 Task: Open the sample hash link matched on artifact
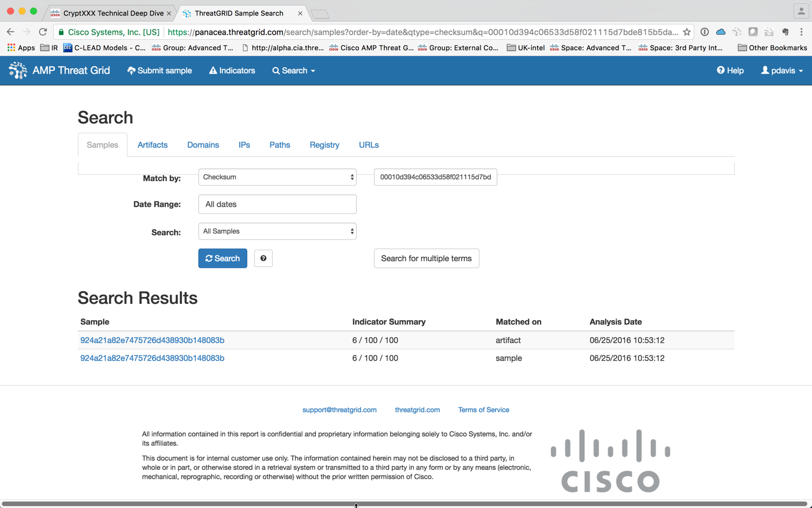[152, 340]
